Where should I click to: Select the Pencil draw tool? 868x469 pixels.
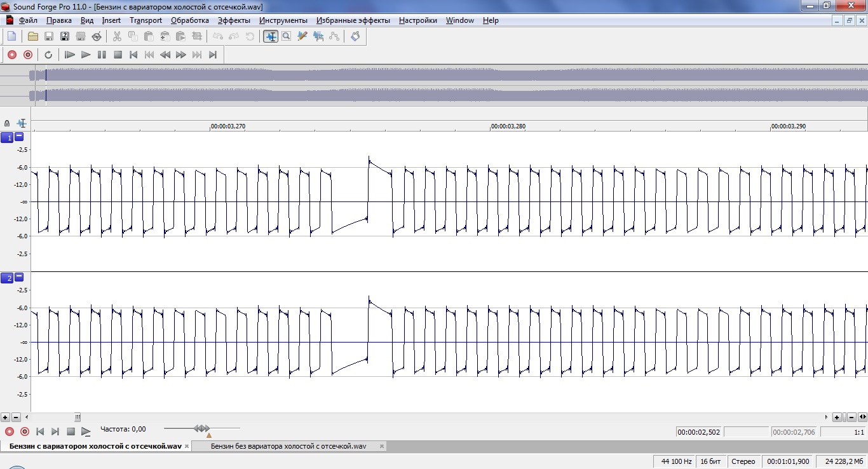[302, 36]
